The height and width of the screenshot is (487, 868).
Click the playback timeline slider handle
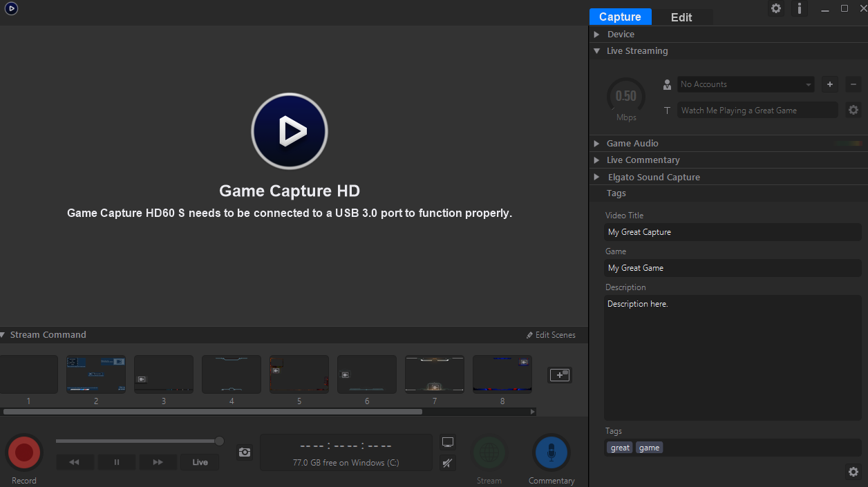pos(219,441)
